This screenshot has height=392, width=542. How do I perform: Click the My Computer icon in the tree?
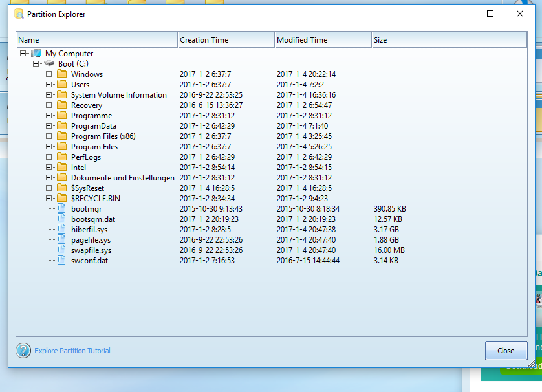(36, 53)
